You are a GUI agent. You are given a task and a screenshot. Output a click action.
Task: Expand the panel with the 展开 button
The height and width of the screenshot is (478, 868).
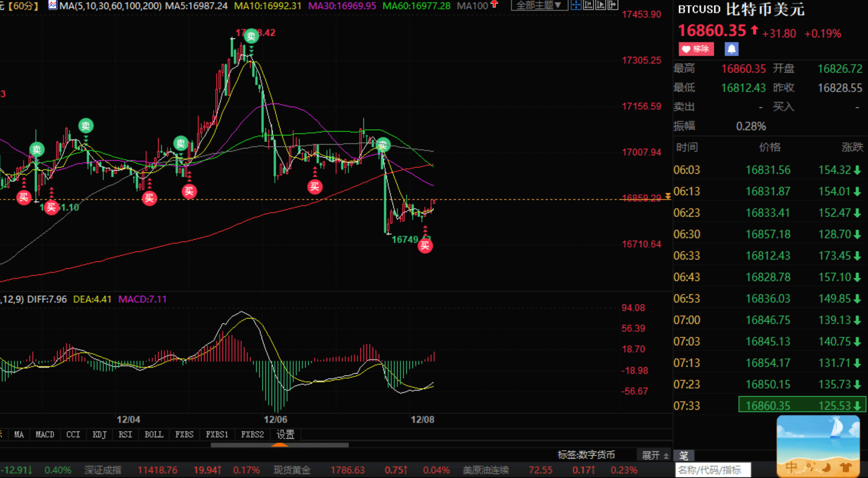coord(655,455)
